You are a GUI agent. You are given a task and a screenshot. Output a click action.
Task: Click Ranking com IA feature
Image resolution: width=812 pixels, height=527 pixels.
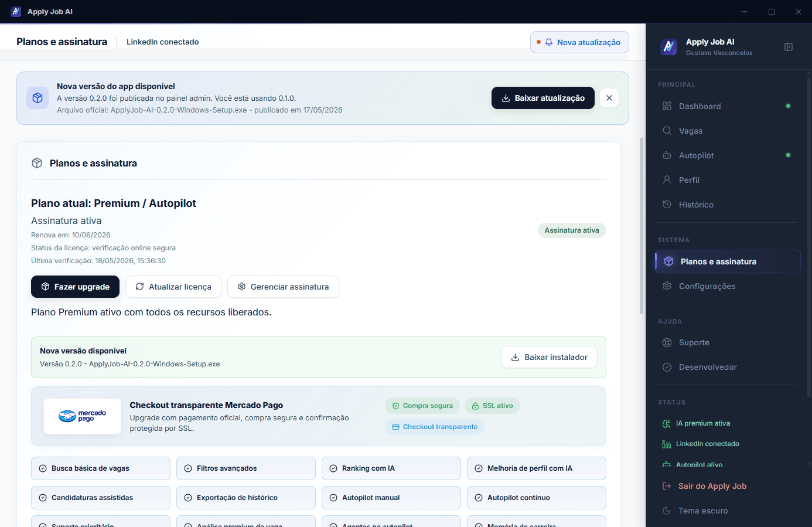[391, 468]
